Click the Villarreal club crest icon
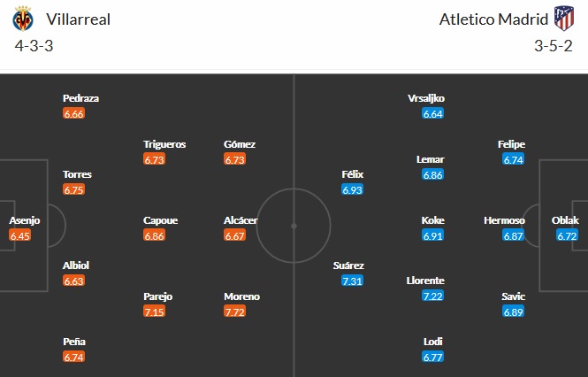588x377 pixels. tap(24, 18)
